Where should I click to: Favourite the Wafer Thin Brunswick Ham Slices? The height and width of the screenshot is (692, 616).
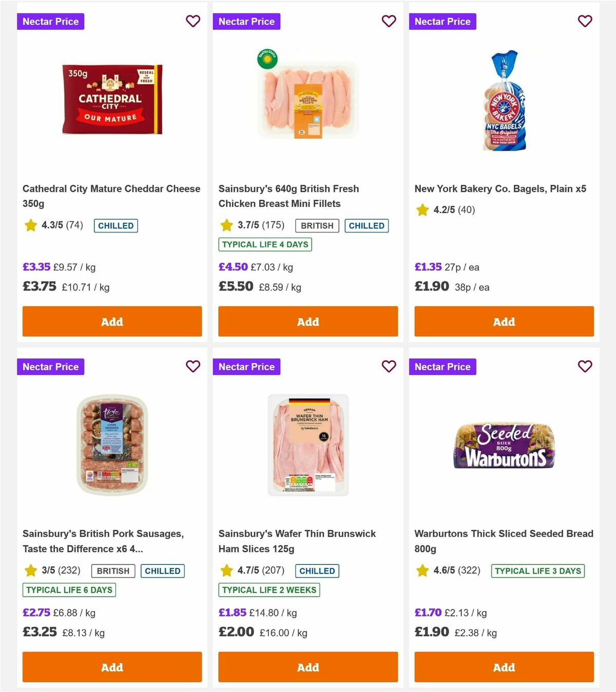pyautogui.click(x=389, y=367)
